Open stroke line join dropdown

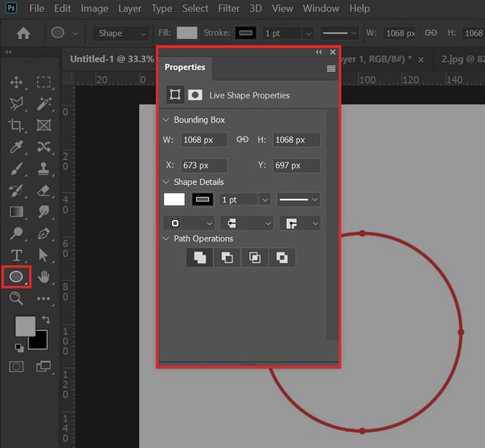tap(300, 223)
